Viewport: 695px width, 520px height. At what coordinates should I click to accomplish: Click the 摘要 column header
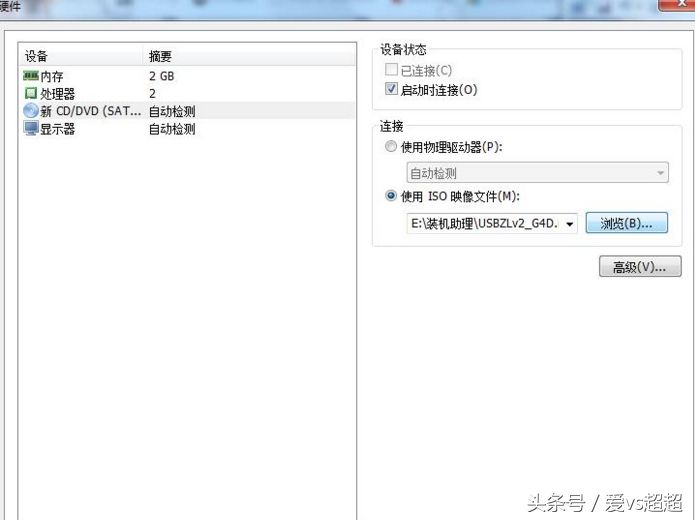250,56
